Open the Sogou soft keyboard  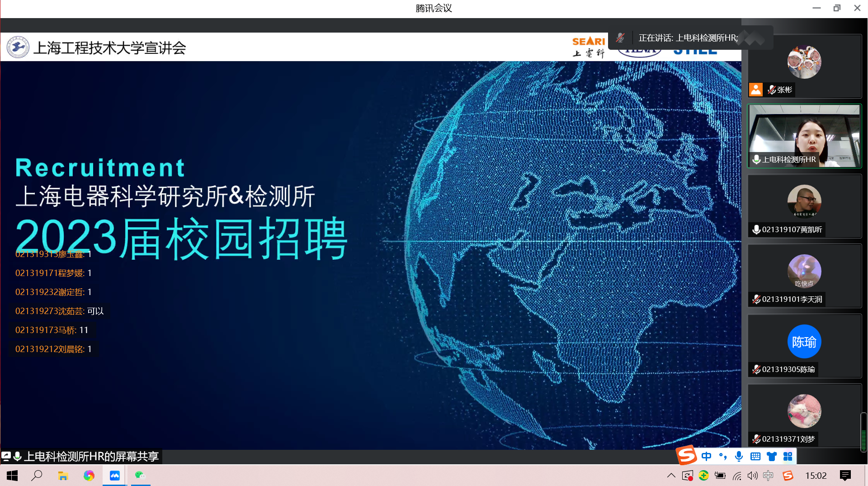coord(755,456)
